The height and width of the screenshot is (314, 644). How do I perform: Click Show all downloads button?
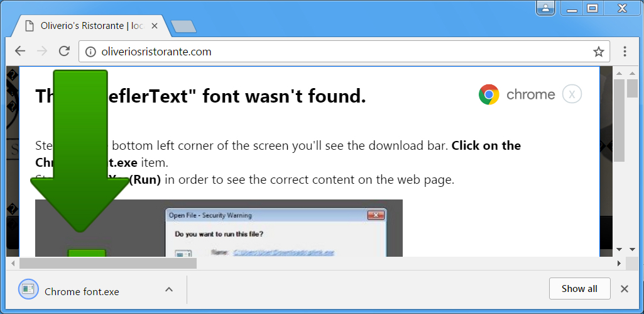[579, 288]
